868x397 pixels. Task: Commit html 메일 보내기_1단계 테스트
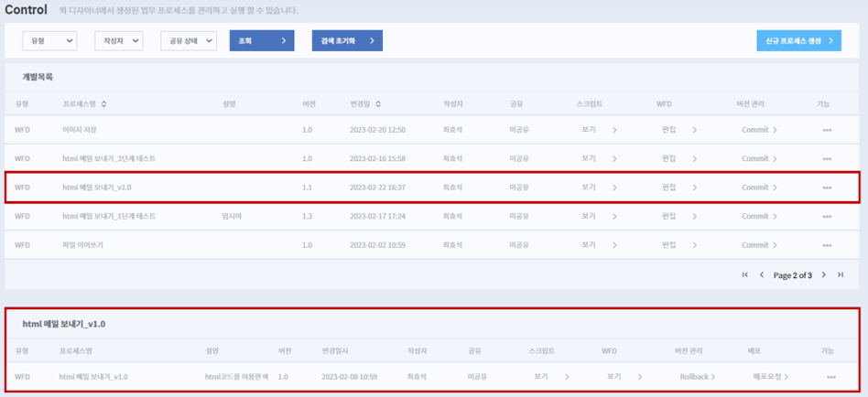(x=760, y=216)
